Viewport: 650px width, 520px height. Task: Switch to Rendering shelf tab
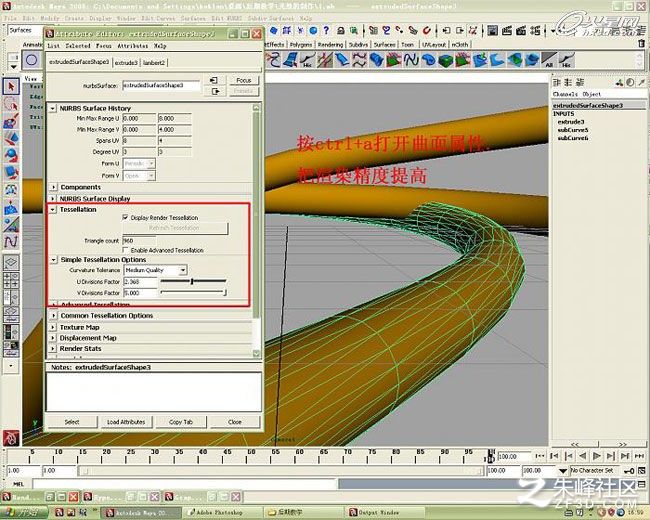coord(330,44)
